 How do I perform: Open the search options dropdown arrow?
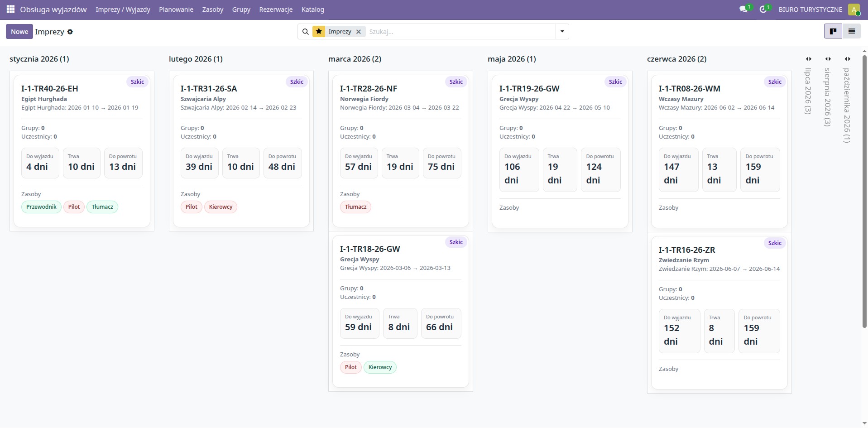(562, 32)
